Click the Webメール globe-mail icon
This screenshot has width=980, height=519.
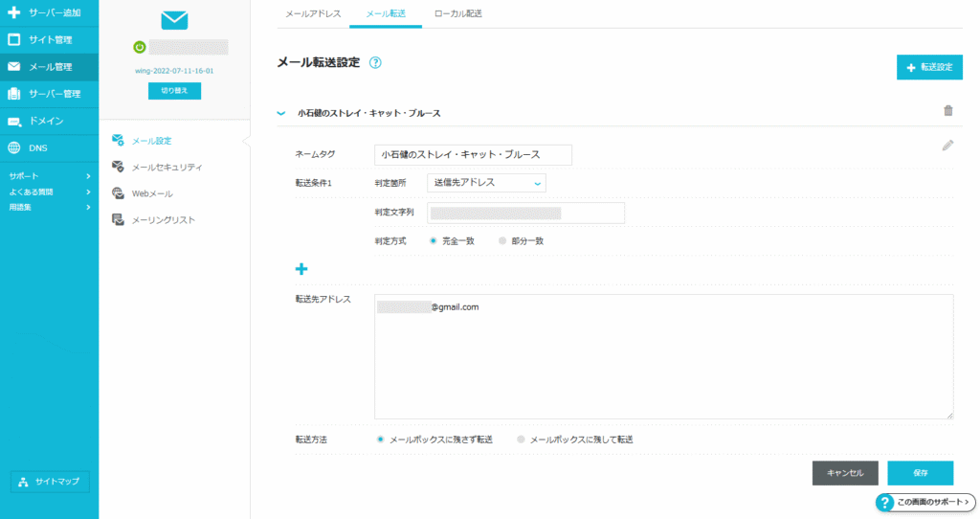(x=118, y=193)
